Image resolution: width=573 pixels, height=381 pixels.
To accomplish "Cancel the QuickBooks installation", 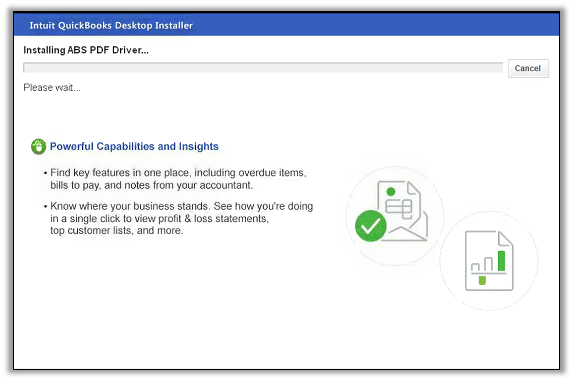I will [x=528, y=68].
